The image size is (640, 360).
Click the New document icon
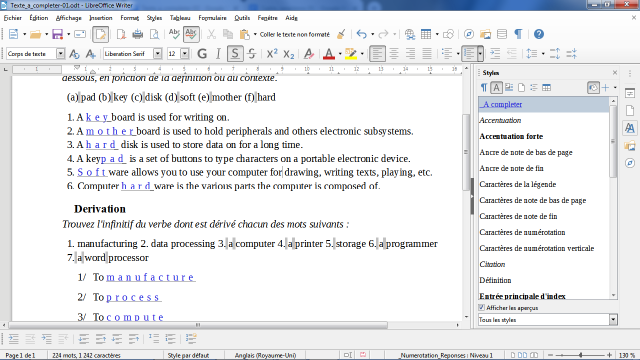[x=13, y=34]
